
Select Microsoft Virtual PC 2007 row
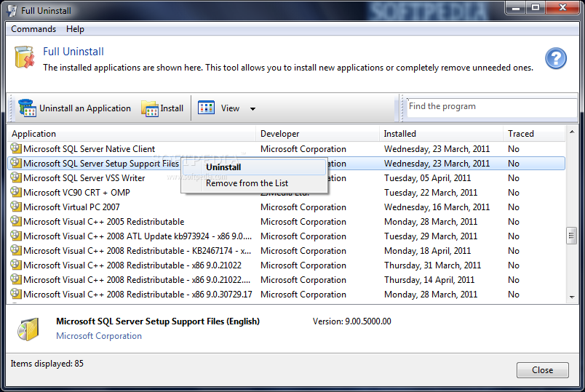[286, 207]
